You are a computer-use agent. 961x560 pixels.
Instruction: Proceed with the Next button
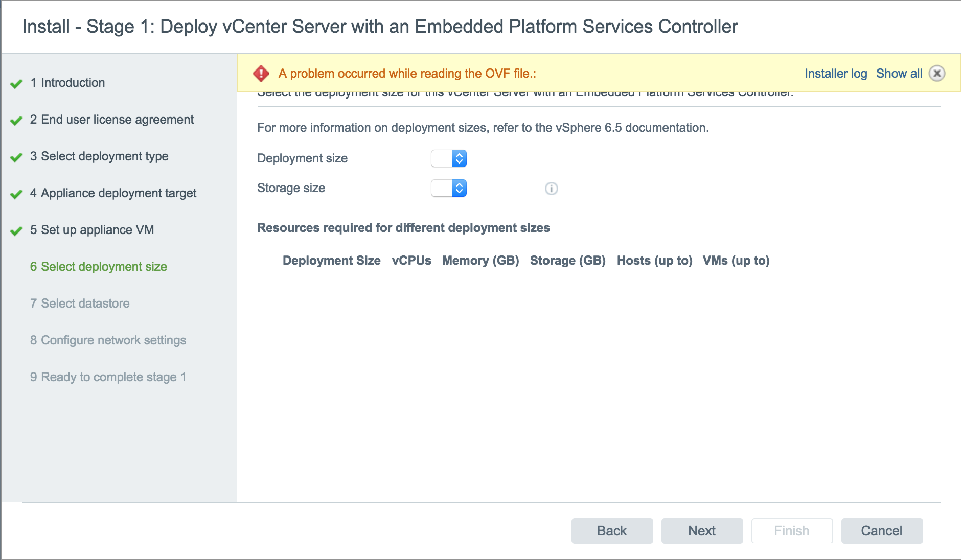(701, 531)
